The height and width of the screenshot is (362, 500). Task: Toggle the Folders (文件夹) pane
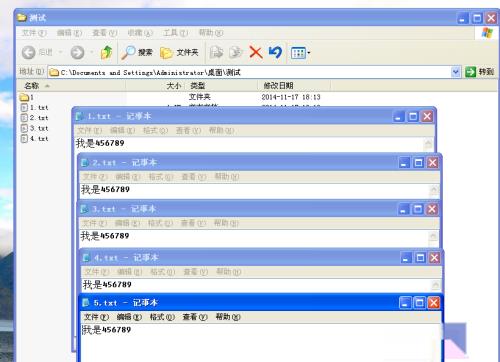click(179, 52)
